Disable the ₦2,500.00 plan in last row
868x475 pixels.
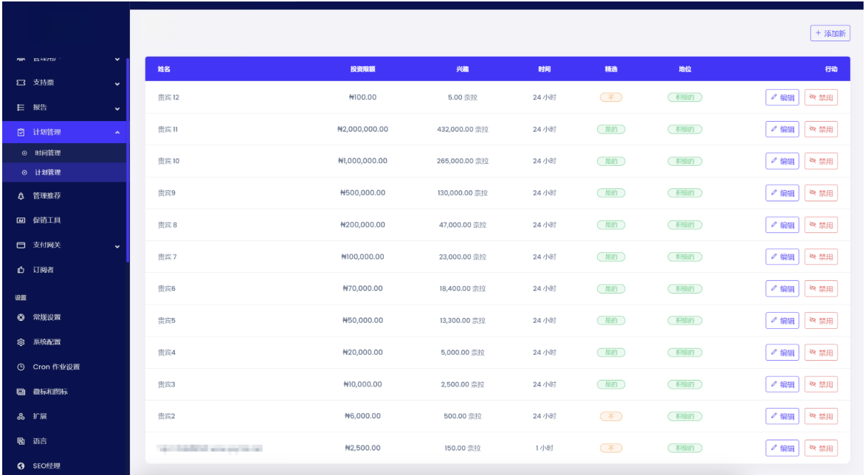pos(821,448)
